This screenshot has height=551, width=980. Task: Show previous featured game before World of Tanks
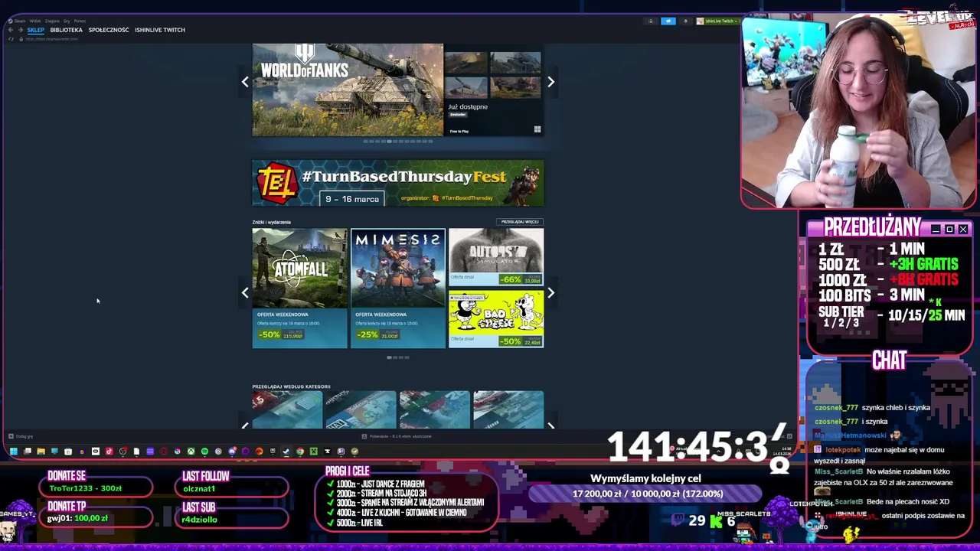point(245,82)
